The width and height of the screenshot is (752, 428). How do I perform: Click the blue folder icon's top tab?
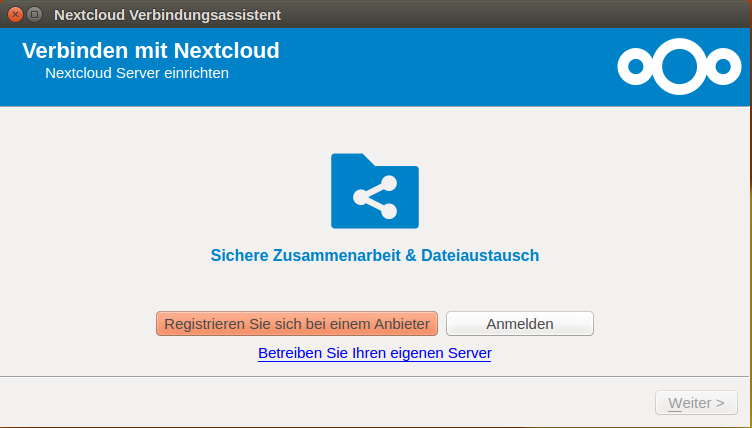point(350,160)
